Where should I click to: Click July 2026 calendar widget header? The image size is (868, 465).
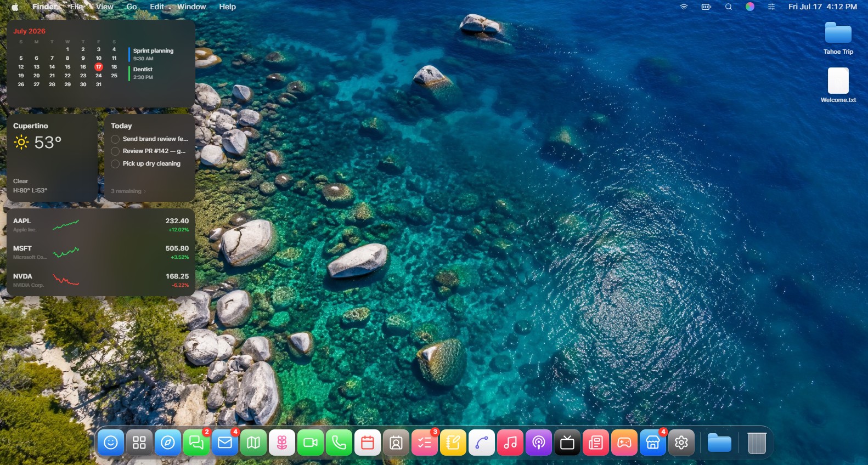pos(29,31)
